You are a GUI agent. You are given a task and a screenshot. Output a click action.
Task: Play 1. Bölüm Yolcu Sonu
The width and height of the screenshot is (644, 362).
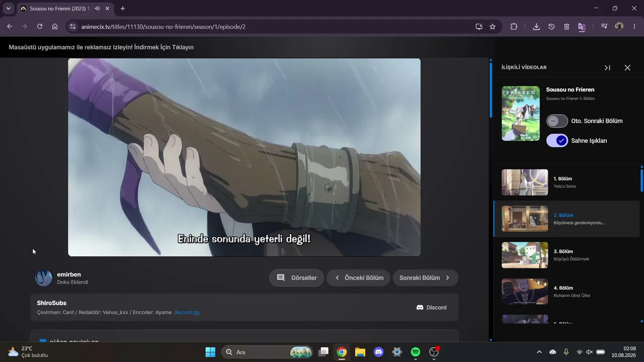pyautogui.click(x=567, y=182)
